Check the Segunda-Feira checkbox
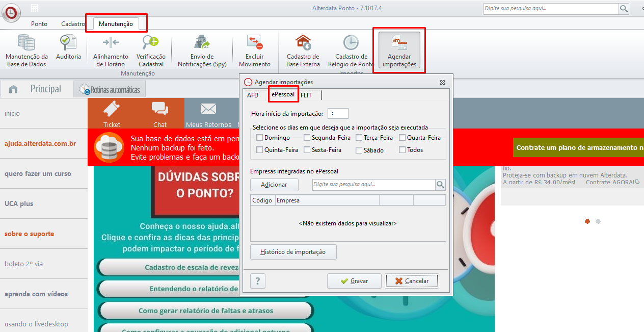This screenshot has width=644, height=332. 307,138
